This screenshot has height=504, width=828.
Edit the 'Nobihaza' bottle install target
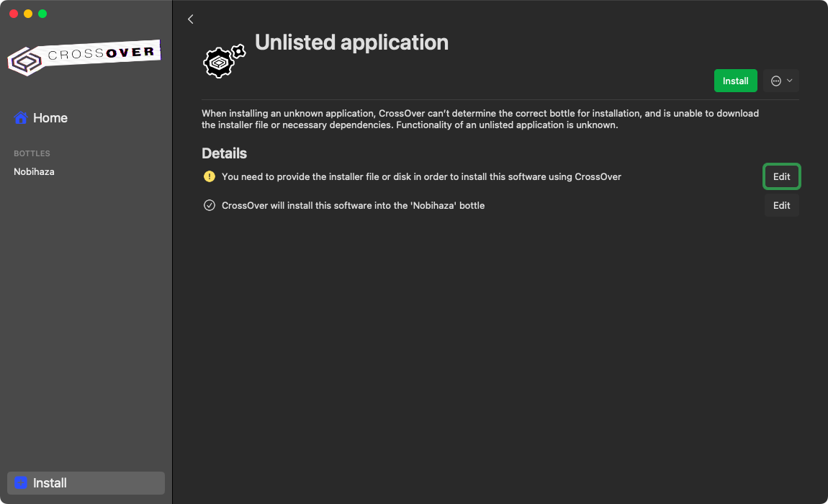tap(781, 205)
